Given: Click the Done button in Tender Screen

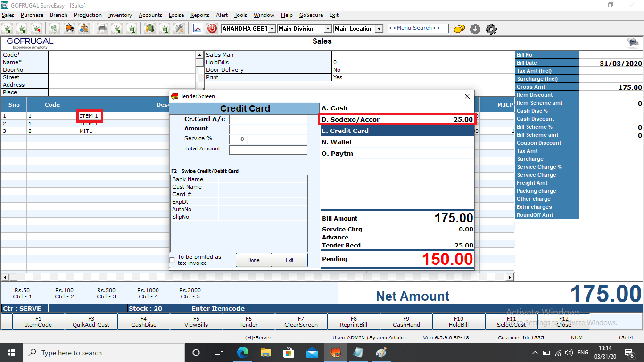Looking at the screenshot, I should 254,260.
